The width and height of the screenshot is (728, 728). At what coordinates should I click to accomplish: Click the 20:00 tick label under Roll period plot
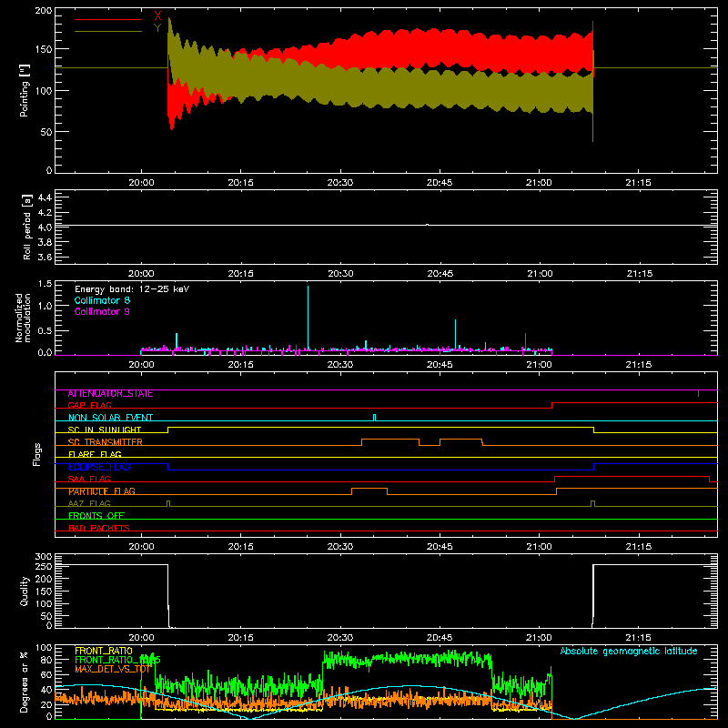tap(141, 274)
